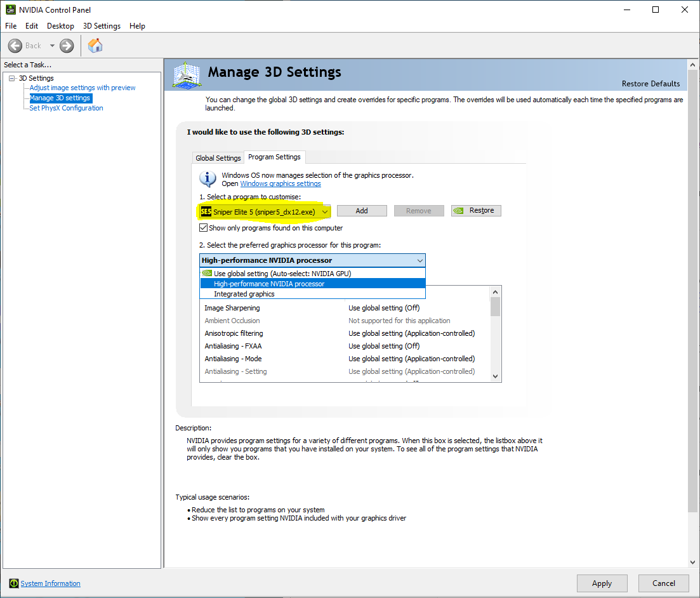Uncheck Show only programs found on this computer

pos(204,228)
